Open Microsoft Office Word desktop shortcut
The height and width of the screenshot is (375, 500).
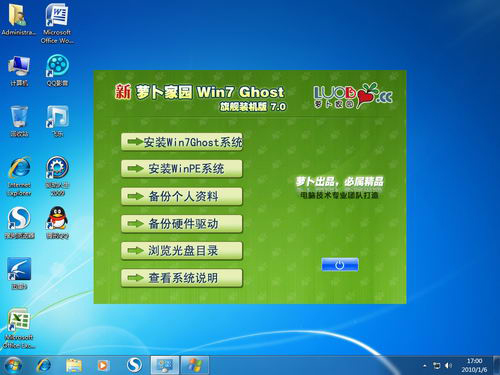(57, 23)
